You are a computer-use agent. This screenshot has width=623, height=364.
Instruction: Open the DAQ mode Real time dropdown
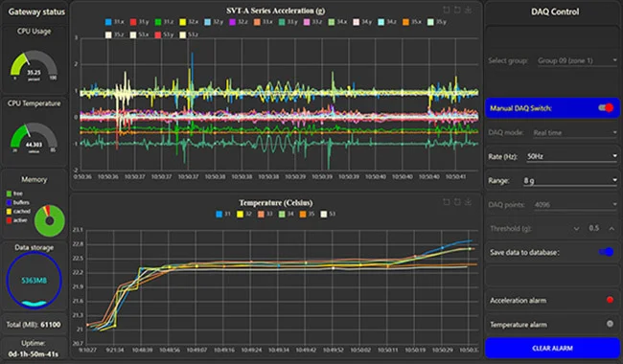[575, 132]
